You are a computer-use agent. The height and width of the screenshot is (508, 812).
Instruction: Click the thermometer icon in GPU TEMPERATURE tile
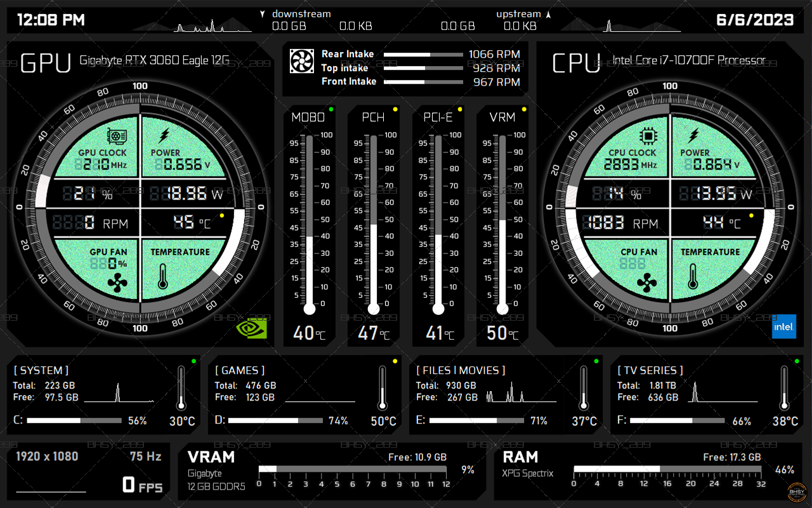[x=162, y=277]
